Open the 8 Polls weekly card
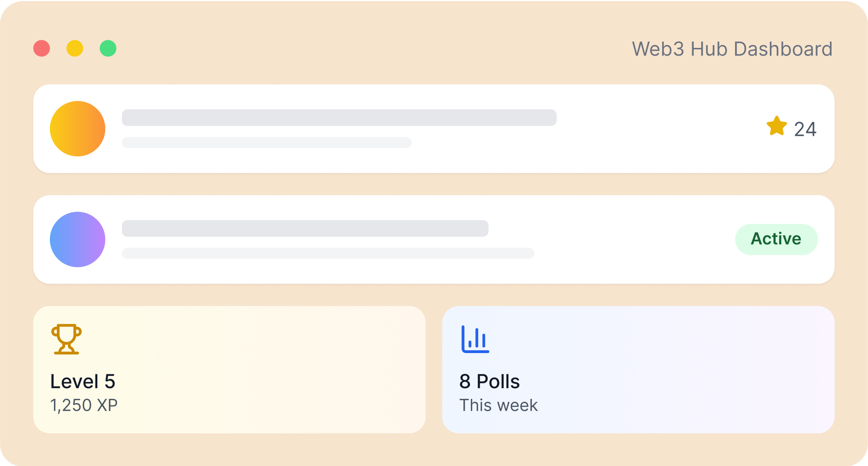Image resolution: width=868 pixels, height=466 pixels. pyautogui.click(x=639, y=369)
